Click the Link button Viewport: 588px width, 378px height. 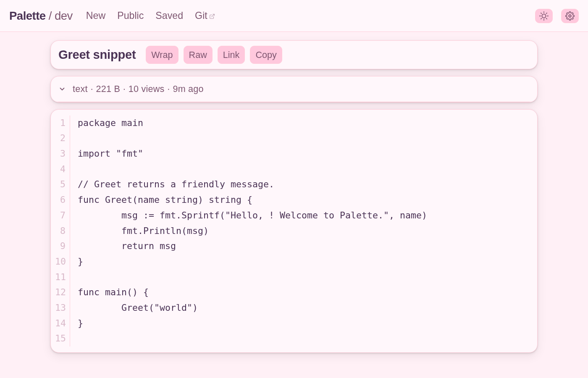(231, 55)
